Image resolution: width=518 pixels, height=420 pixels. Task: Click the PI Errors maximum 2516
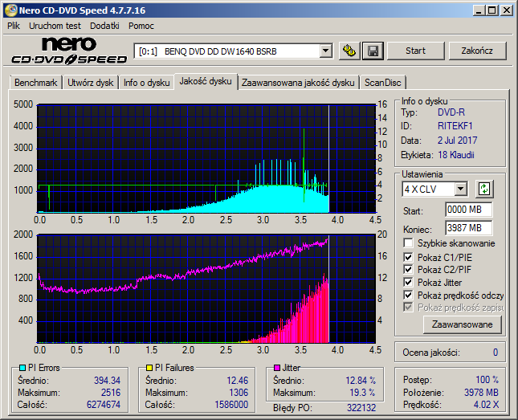(111, 393)
